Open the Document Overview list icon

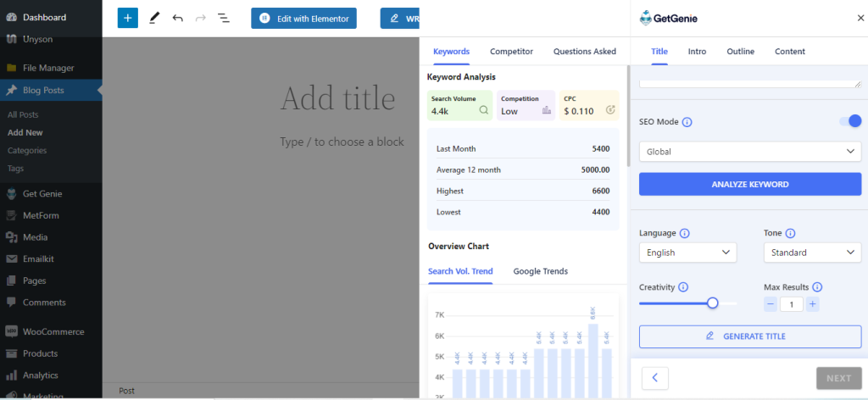[224, 19]
